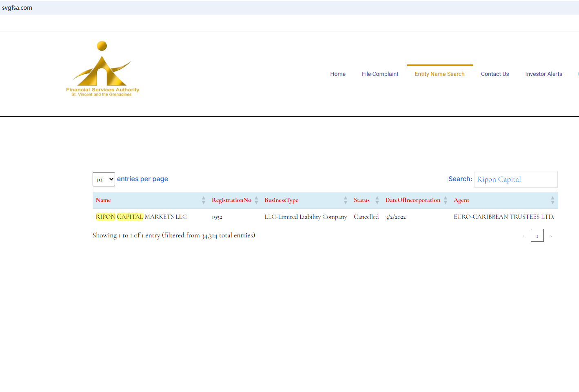Click the EURO-CARIBBEAN TRUSTEES LTD. agent cell
579x392 pixels.
[x=504, y=217]
